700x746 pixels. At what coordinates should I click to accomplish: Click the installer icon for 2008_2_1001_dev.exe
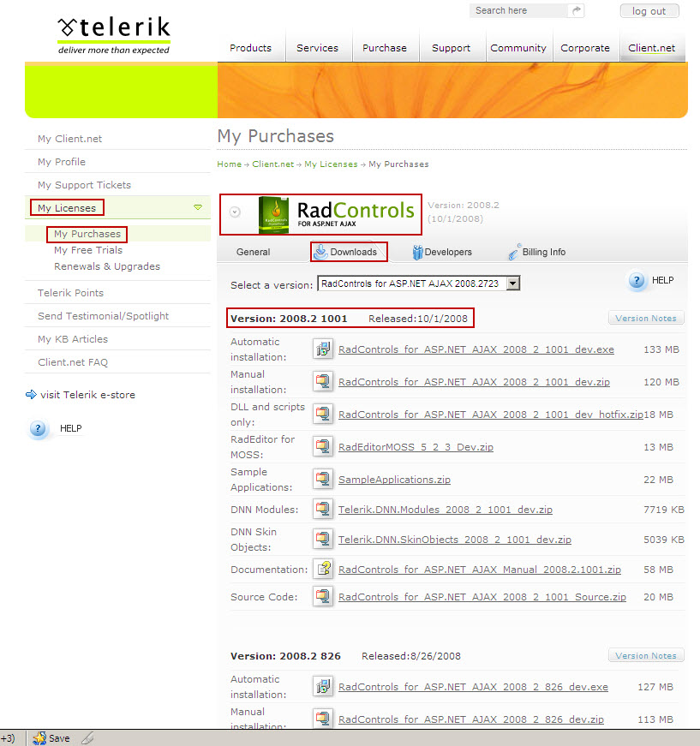click(323, 349)
